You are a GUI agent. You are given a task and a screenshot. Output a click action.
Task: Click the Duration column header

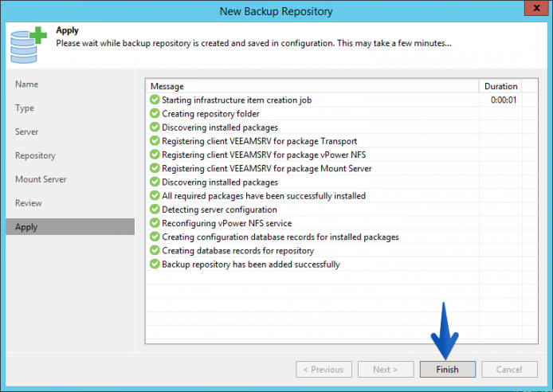pos(500,86)
